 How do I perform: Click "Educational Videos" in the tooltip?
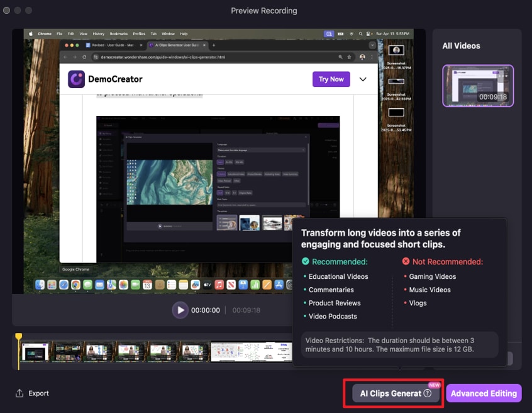tap(338, 276)
